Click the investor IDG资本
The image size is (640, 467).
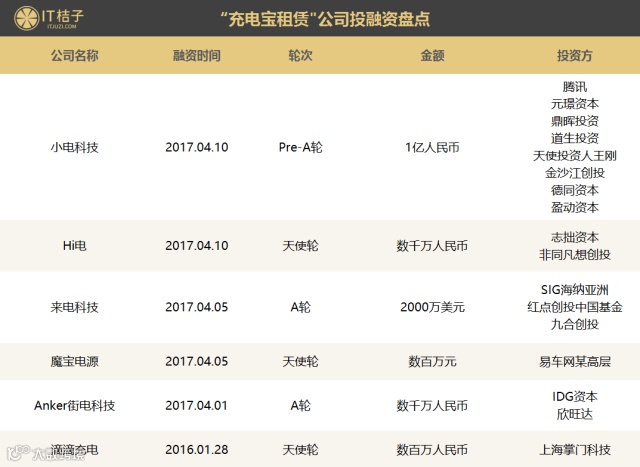[575, 396]
